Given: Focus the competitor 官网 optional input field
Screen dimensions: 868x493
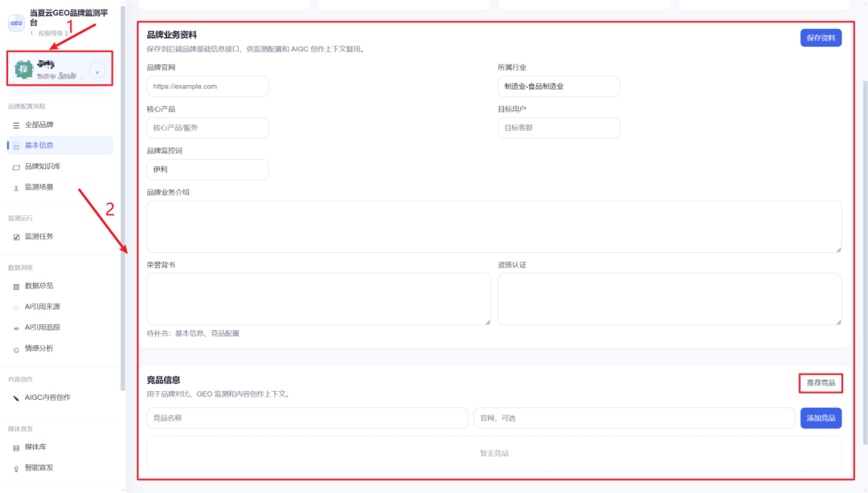Looking at the screenshot, I should pyautogui.click(x=634, y=418).
